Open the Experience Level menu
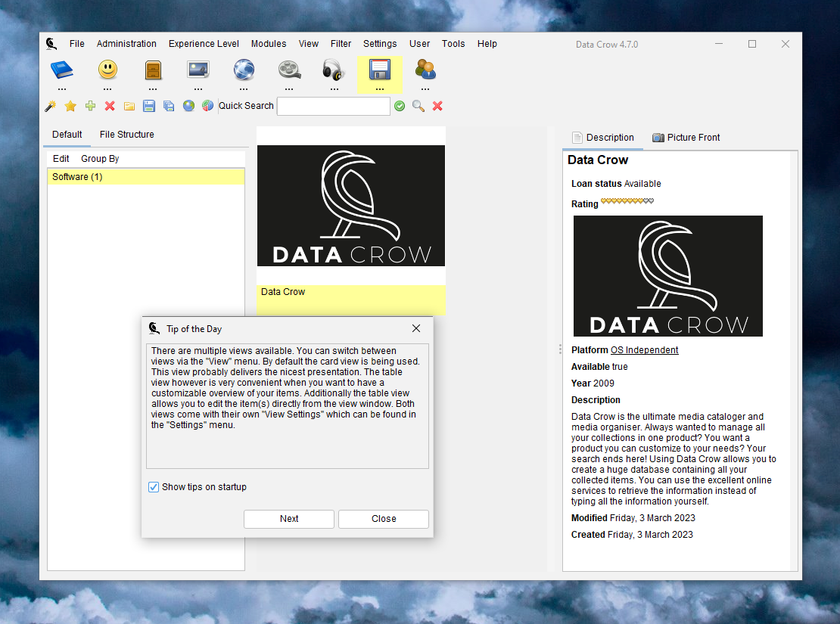840x624 pixels. (x=204, y=44)
